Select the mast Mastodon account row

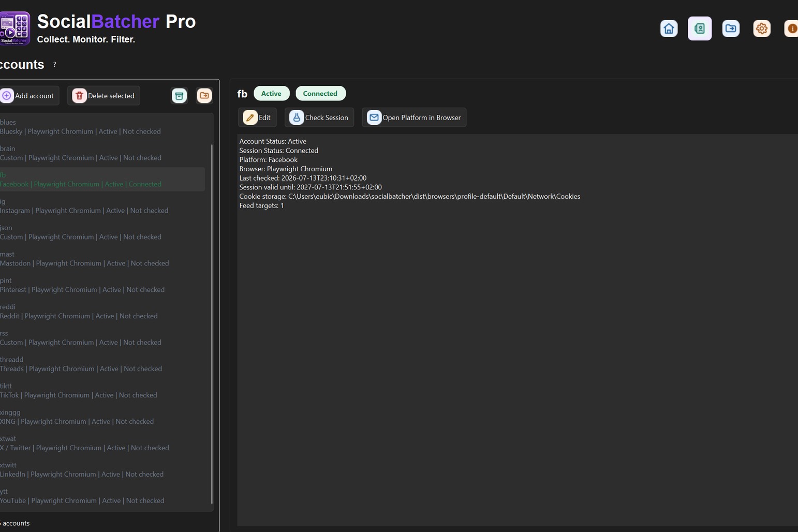point(102,259)
